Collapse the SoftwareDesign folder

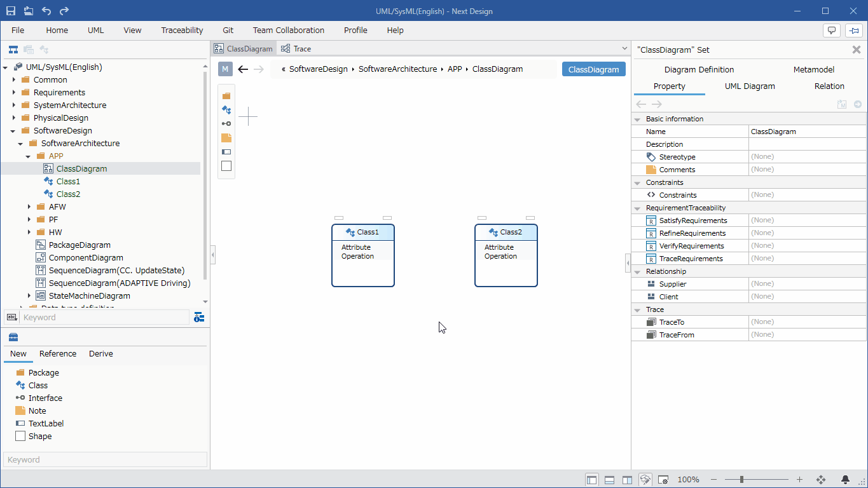[x=13, y=131]
